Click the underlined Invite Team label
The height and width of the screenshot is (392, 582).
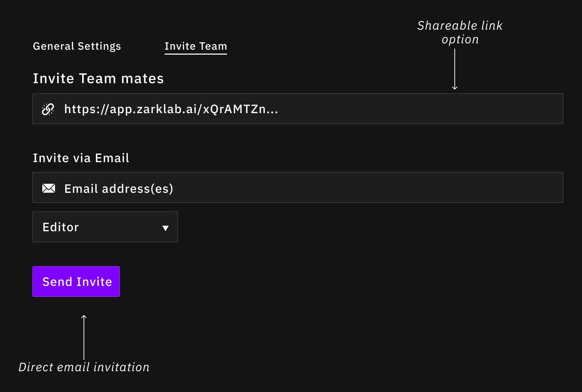click(x=196, y=46)
